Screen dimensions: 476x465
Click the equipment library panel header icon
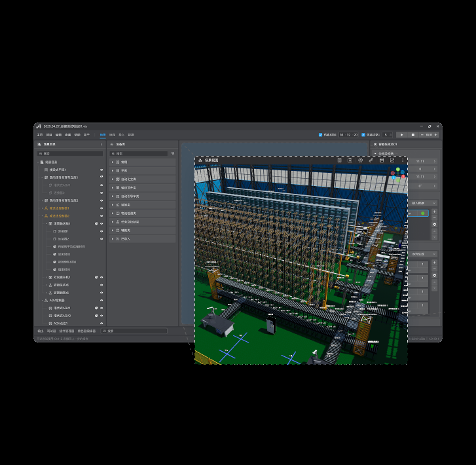[112, 144]
